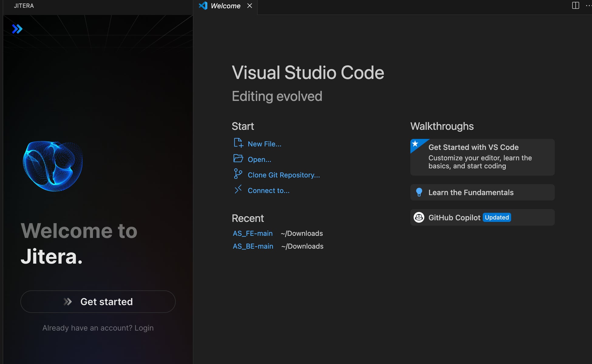Click the Updated badge on GitHub Copilot
592x364 pixels.
point(497,217)
